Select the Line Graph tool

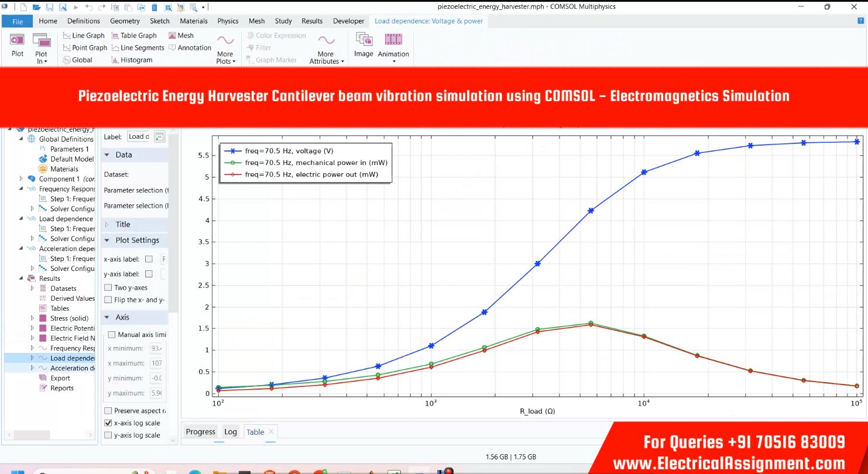(84, 36)
